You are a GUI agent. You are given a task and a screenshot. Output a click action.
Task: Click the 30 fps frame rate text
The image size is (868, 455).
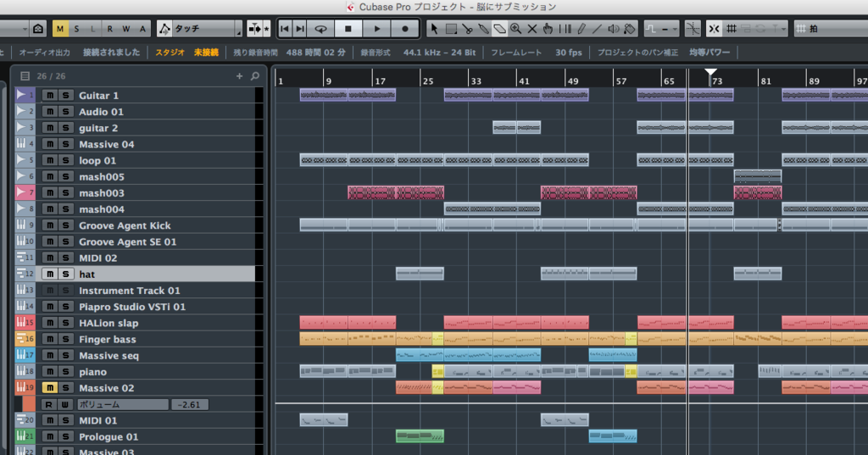569,52
